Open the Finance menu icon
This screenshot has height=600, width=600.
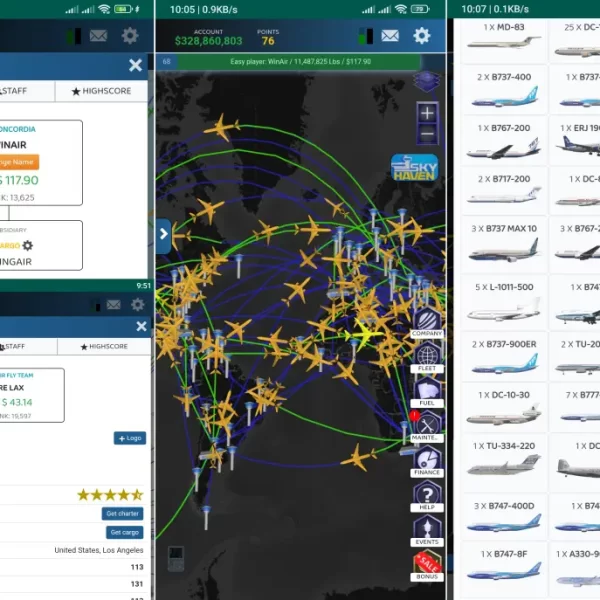pos(427,462)
